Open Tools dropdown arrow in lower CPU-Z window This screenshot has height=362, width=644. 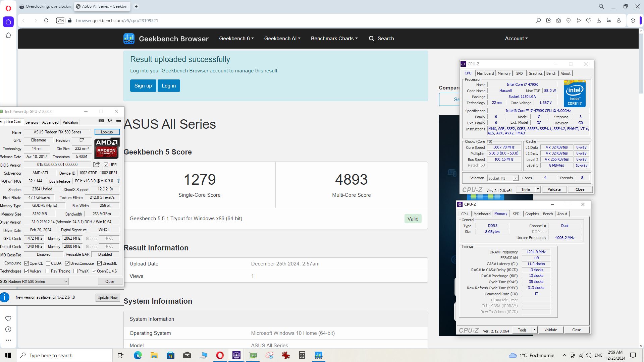pos(534,330)
